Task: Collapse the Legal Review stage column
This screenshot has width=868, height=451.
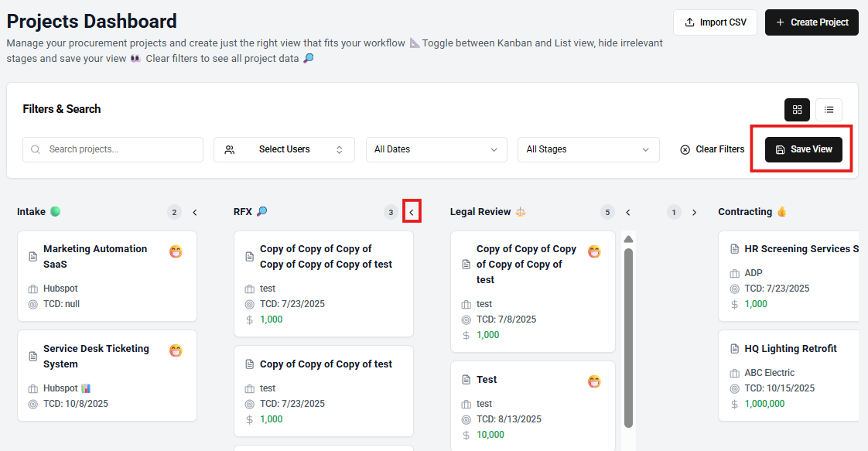Action: 628,212
